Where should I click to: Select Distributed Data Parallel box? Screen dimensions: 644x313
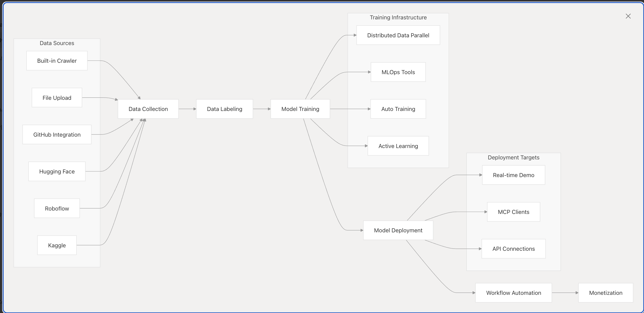point(398,35)
